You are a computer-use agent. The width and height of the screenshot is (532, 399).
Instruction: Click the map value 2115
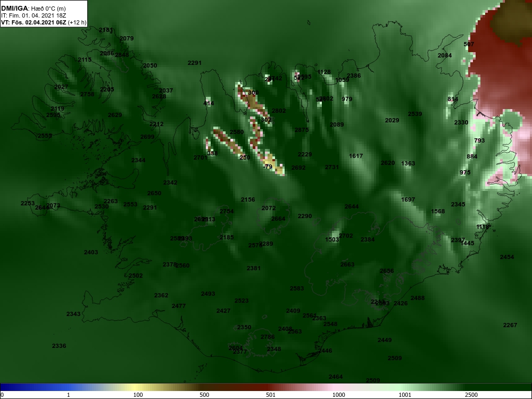click(85, 60)
